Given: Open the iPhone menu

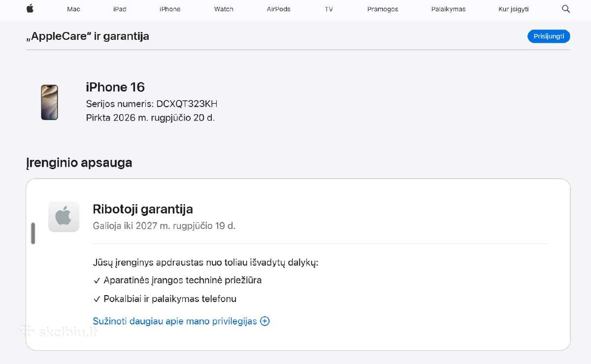Looking at the screenshot, I should [170, 9].
